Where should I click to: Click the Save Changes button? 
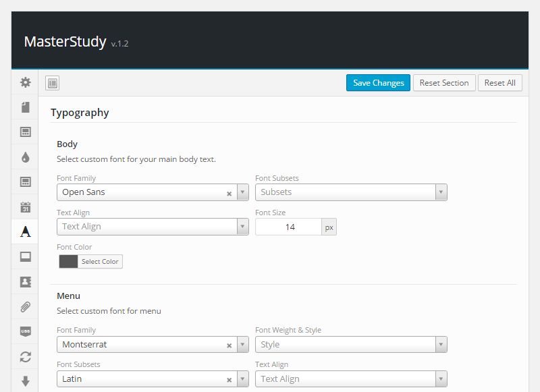tap(378, 83)
